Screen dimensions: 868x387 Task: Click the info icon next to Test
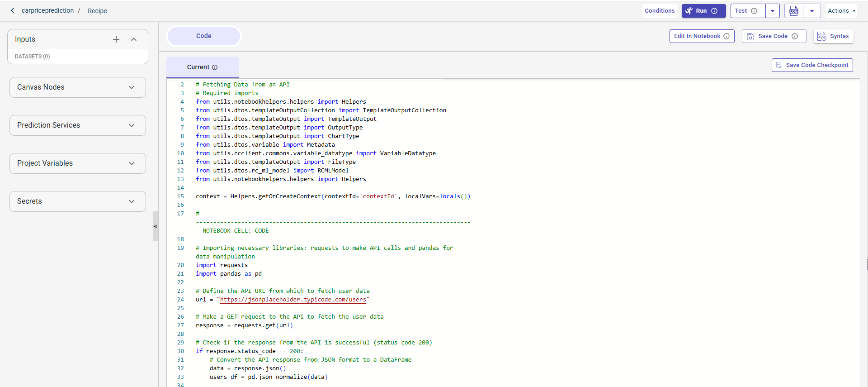pyautogui.click(x=754, y=11)
